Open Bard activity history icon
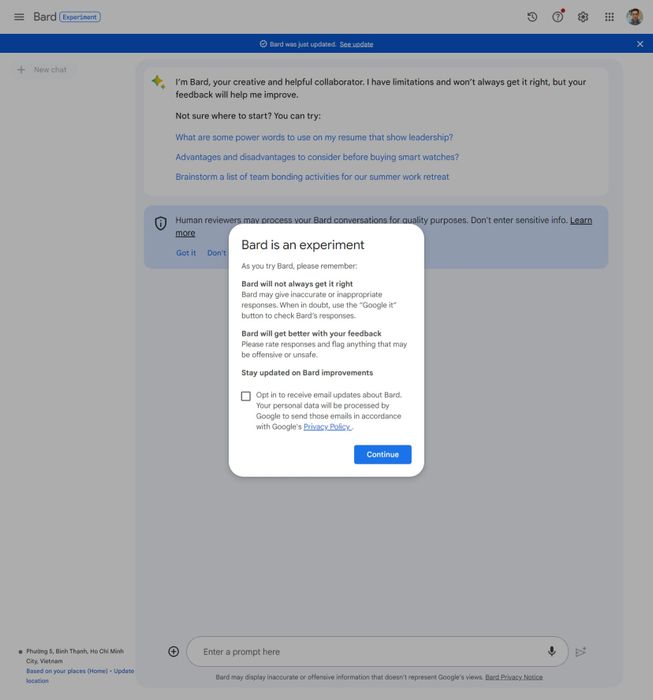Screen dimensions: 653x700 pos(532,17)
